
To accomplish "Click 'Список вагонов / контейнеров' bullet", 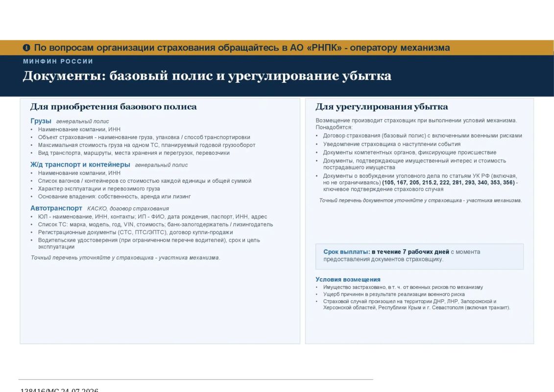I will tap(145, 181).
